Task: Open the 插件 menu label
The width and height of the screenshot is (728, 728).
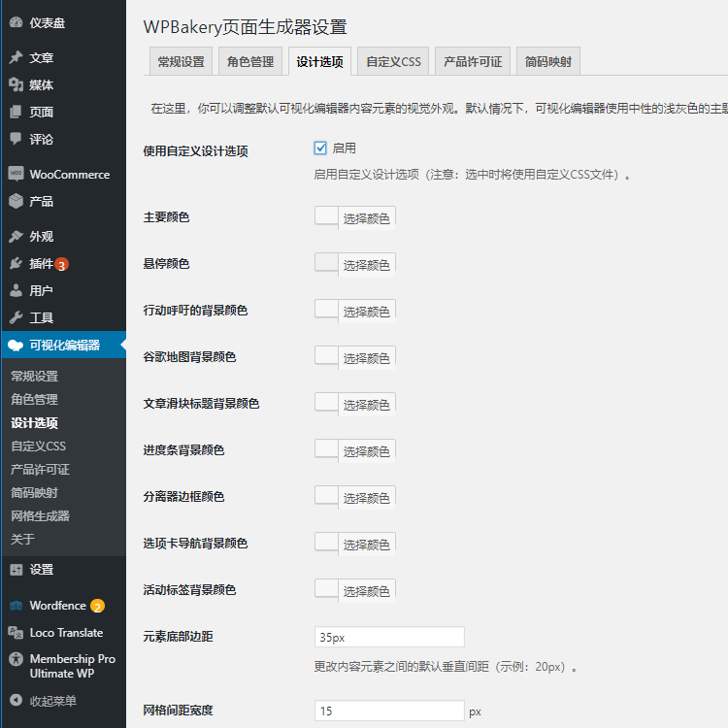Action: pyautogui.click(x=42, y=264)
